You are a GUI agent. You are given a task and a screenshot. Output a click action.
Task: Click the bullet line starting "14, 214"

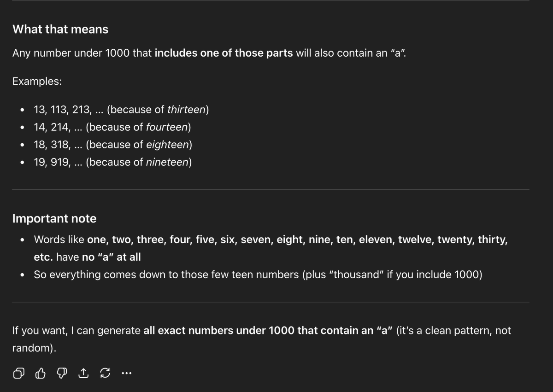(x=112, y=127)
